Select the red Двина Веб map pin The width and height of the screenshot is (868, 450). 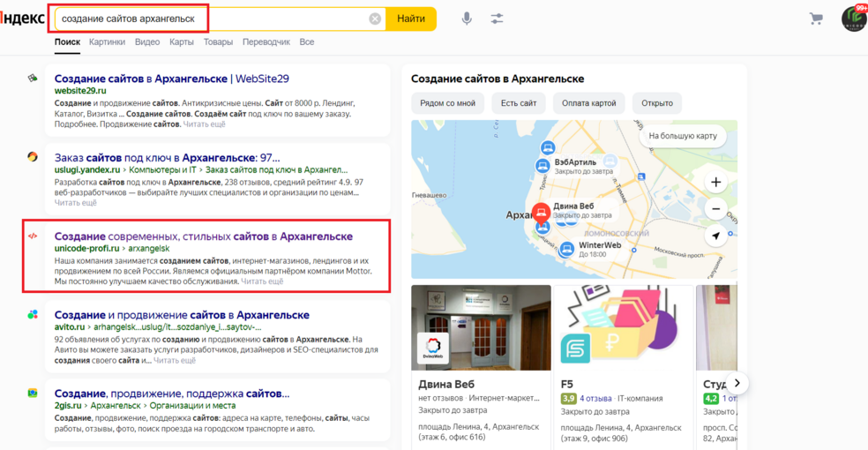click(x=541, y=213)
